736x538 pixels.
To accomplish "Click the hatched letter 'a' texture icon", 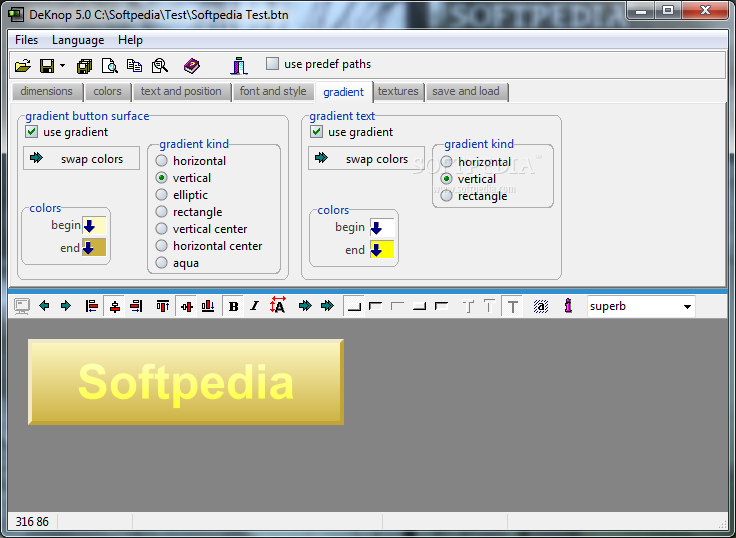I will coord(541,307).
